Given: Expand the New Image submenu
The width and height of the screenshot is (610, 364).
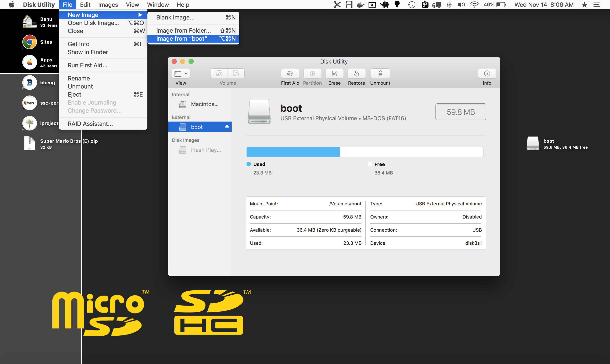Looking at the screenshot, I should pos(103,15).
